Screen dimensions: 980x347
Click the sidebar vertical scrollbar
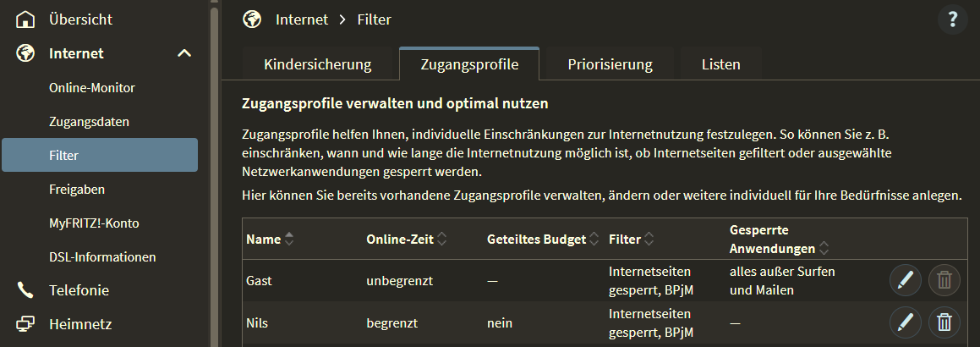point(215,169)
